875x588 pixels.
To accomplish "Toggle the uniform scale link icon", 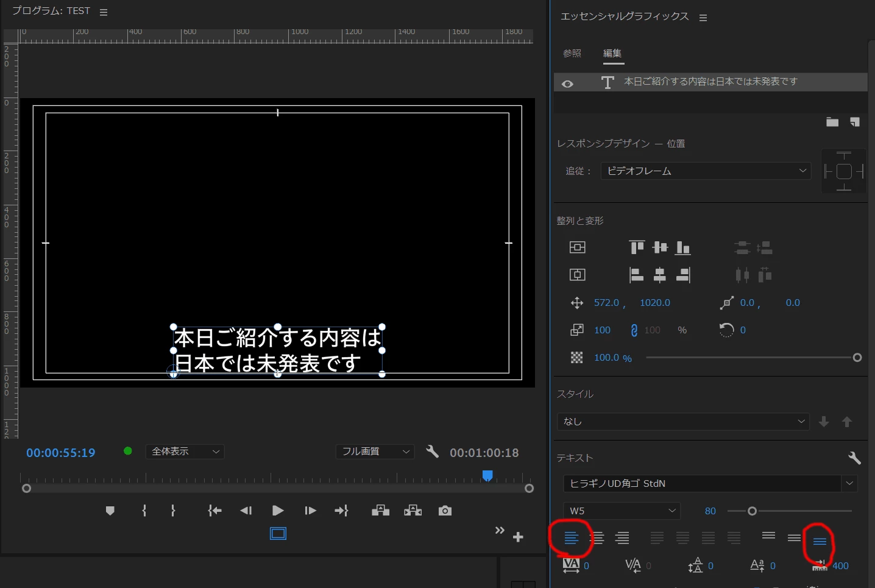I will pyautogui.click(x=634, y=330).
